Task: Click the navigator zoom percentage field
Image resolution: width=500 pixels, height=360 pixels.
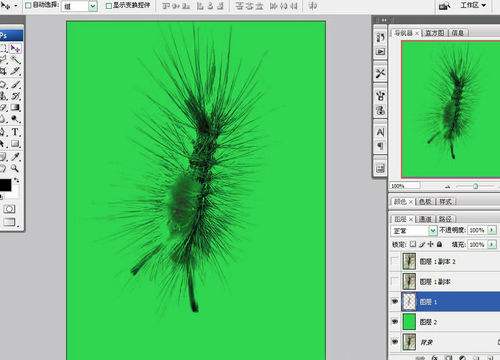Action: tap(405, 186)
